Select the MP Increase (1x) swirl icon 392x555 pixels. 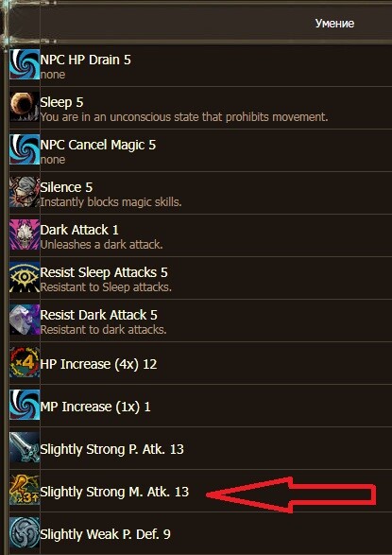(25, 406)
